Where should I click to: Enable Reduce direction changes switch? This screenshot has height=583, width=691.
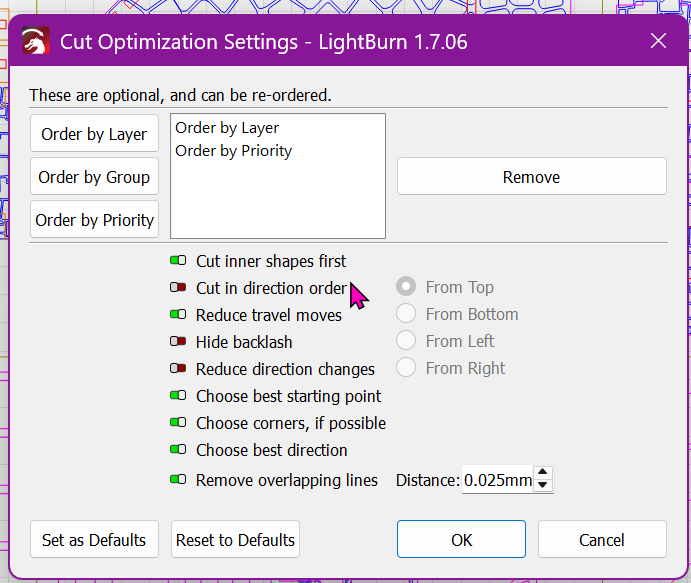(x=178, y=368)
